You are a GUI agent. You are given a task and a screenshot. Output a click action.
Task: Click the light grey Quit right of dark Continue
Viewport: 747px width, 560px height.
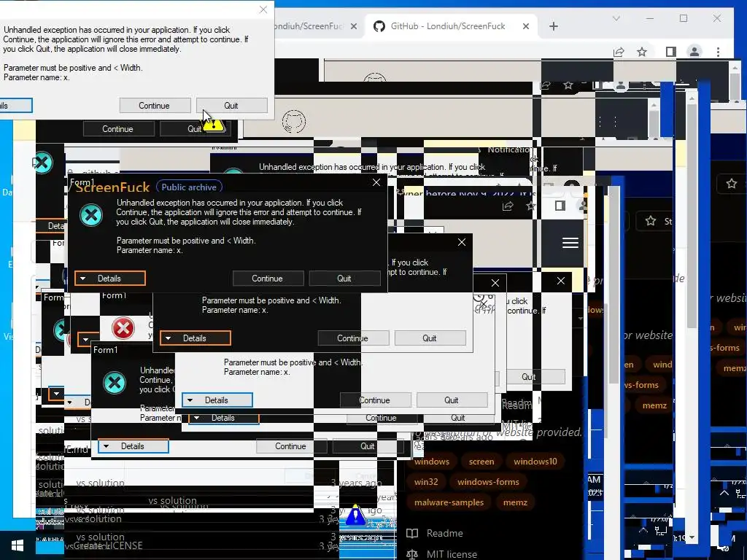(430, 338)
